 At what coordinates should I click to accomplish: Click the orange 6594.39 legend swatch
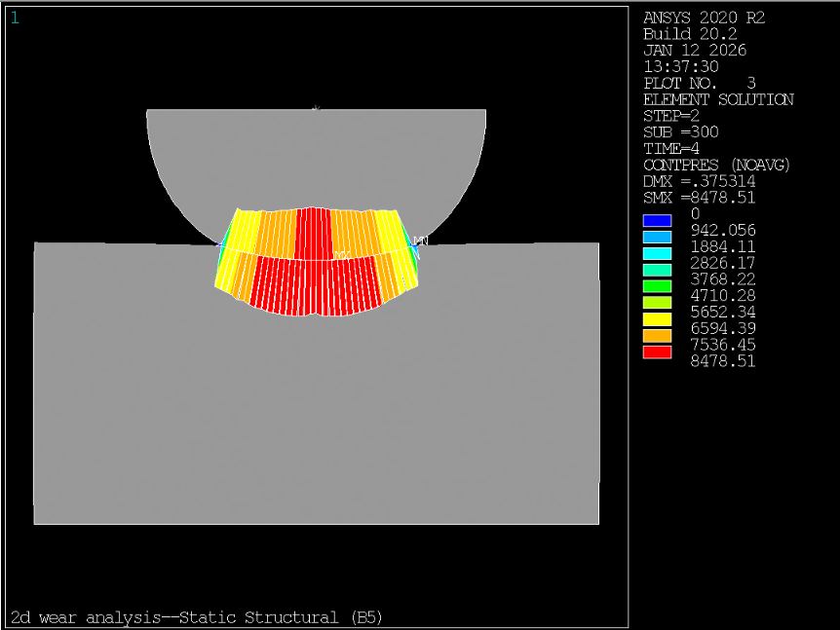coord(657,336)
